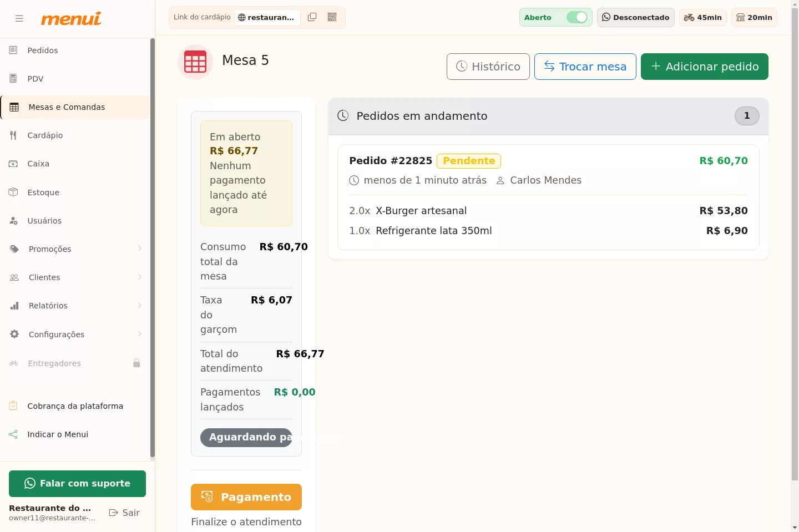Click the person icon beside Carlos Mendes

500,181
